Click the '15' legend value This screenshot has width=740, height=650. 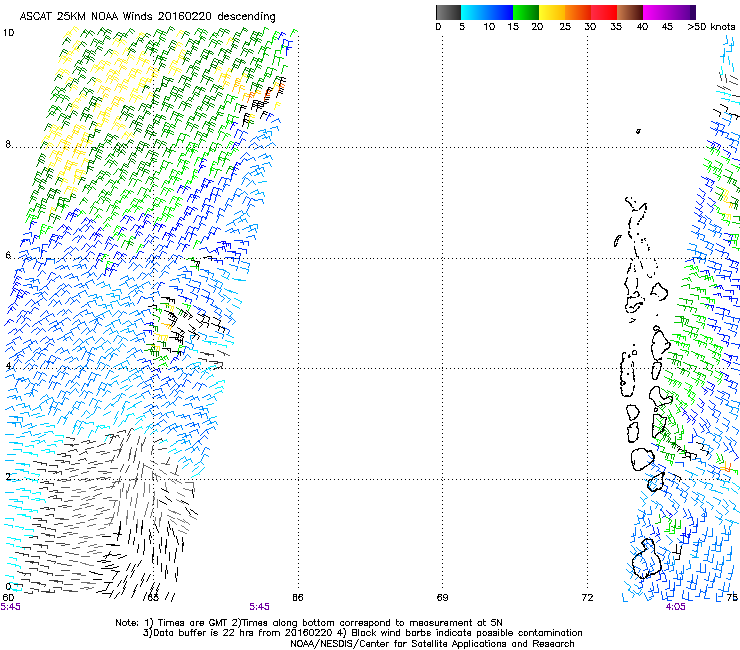pos(513,27)
